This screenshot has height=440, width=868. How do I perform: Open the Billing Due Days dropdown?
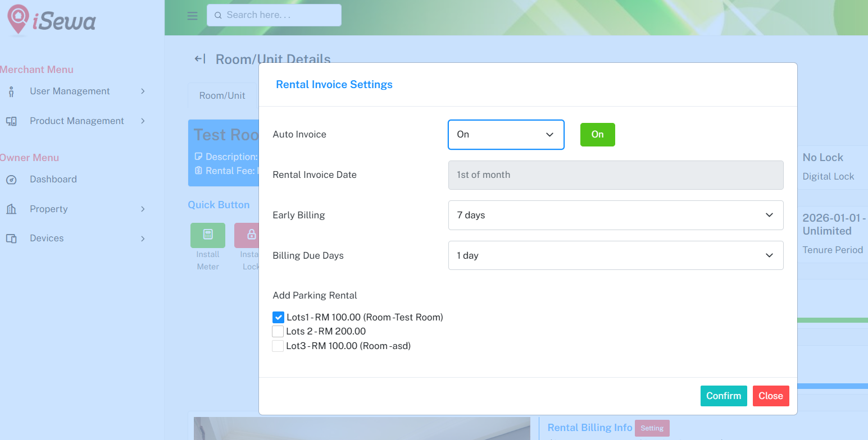tap(615, 256)
